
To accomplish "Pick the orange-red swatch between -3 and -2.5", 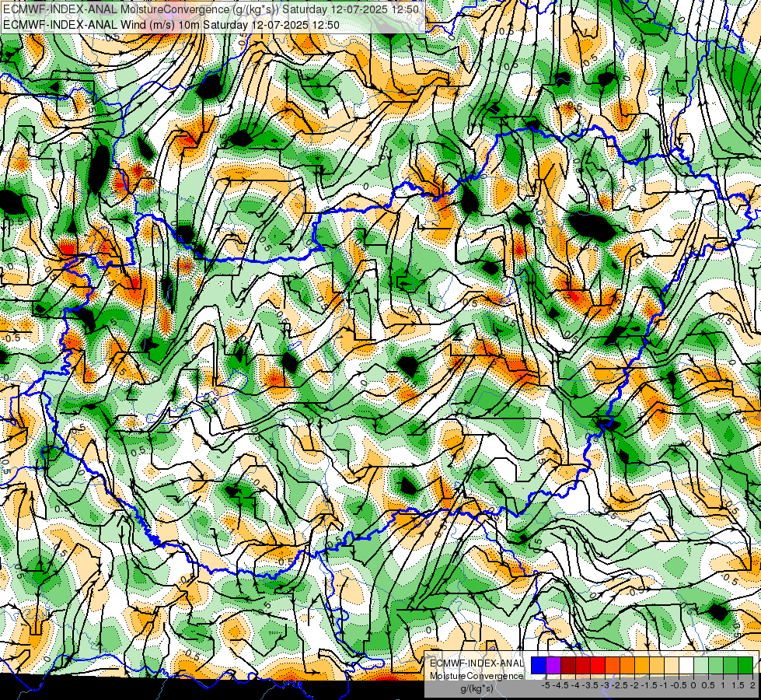I will (613, 665).
